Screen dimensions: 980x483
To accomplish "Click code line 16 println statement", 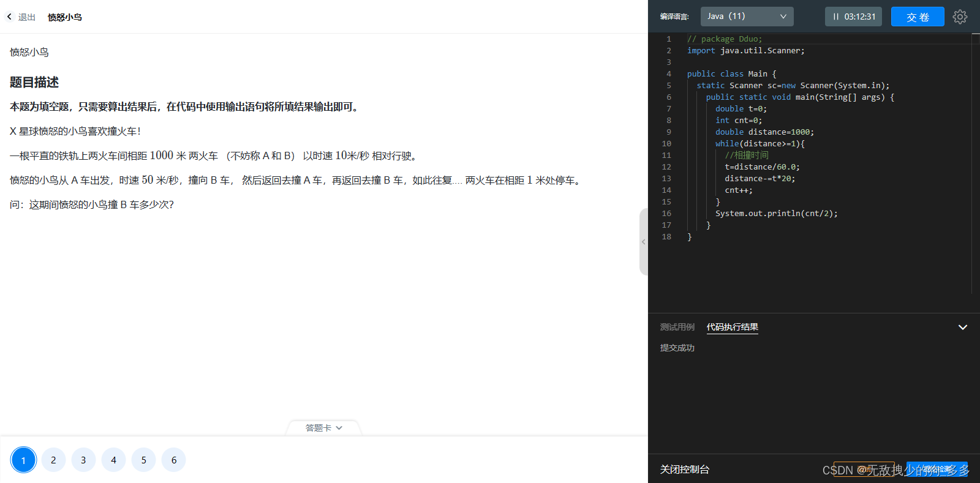I will 776,214.
